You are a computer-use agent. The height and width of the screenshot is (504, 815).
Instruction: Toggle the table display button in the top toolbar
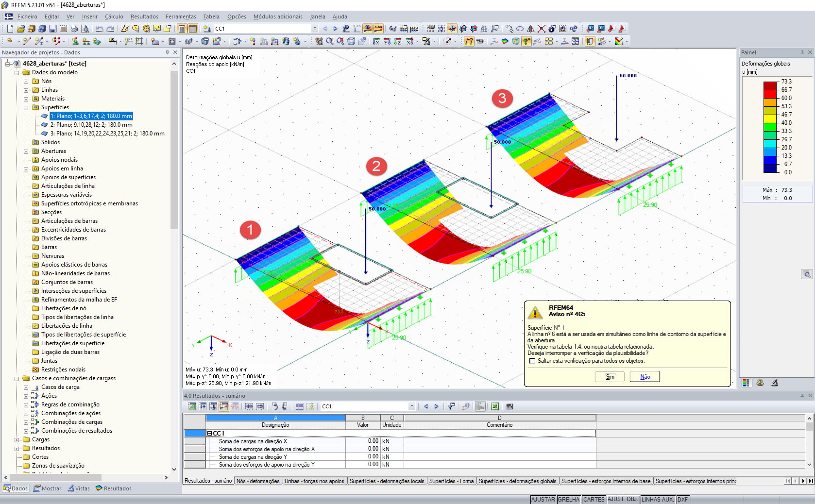click(193, 29)
